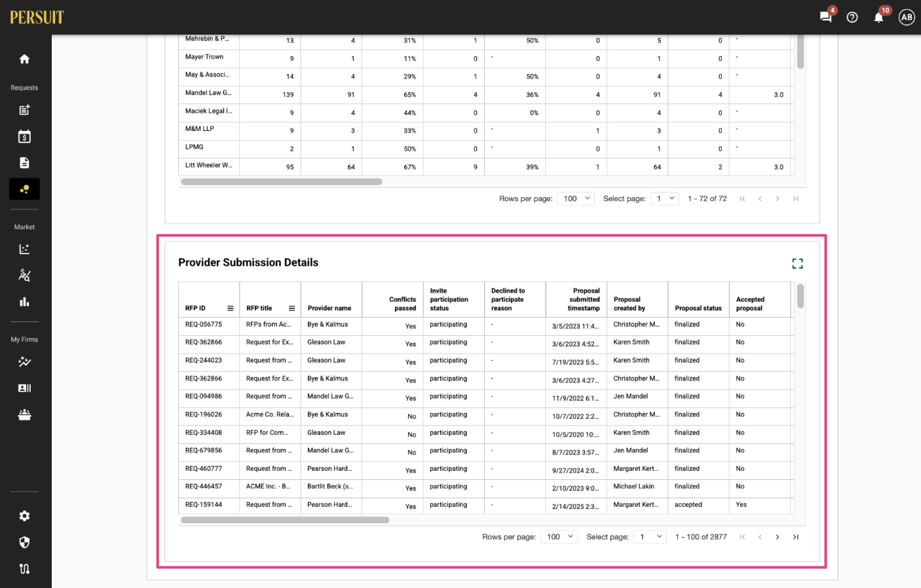Click Mandel Law G... in the upper table
The image size is (921, 588).
point(208,93)
